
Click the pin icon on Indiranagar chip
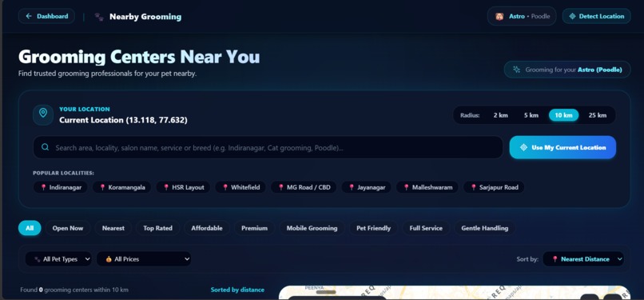(x=43, y=187)
